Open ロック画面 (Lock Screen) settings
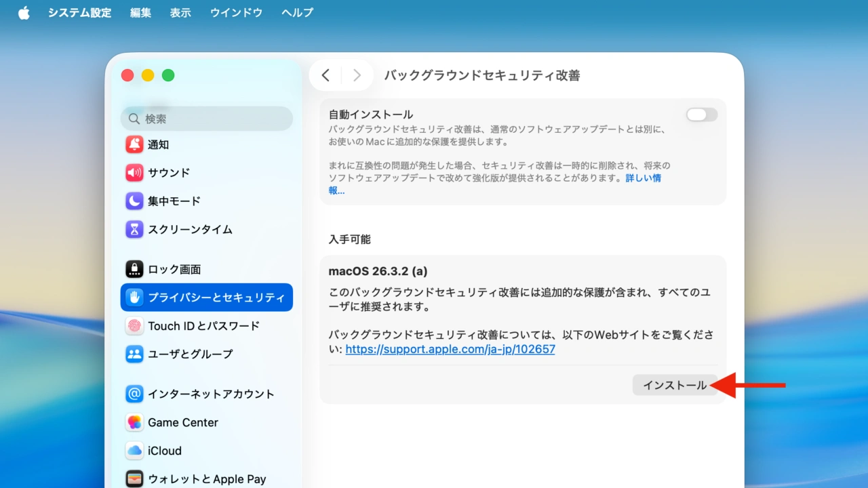This screenshot has height=488, width=868. [135, 269]
